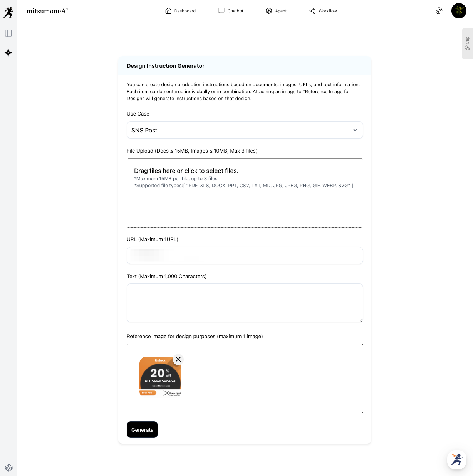Screen dimensions: 473x476
Task: Toggle the sidebar panel icon
Action: 8,33
